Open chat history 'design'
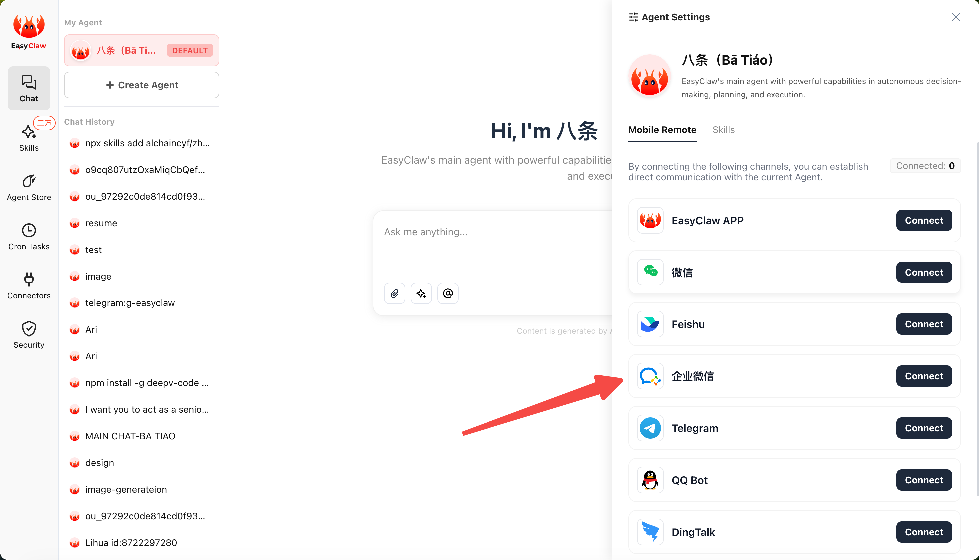This screenshot has width=979, height=560. (141, 463)
